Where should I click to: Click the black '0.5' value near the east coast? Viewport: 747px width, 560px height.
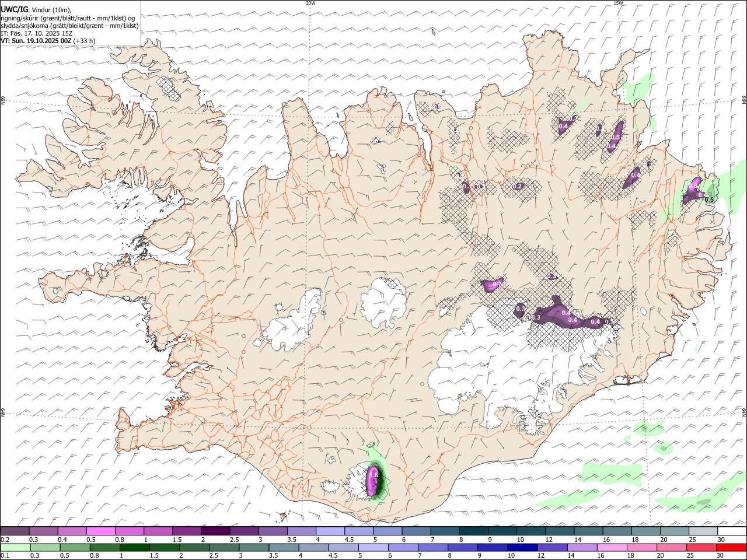pyautogui.click(x=709, y=199)
